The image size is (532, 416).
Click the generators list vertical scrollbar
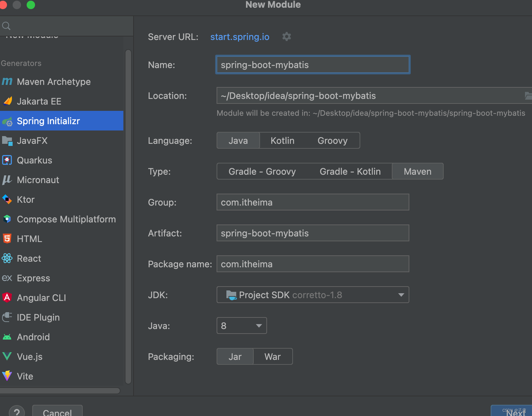pos(128,216)
